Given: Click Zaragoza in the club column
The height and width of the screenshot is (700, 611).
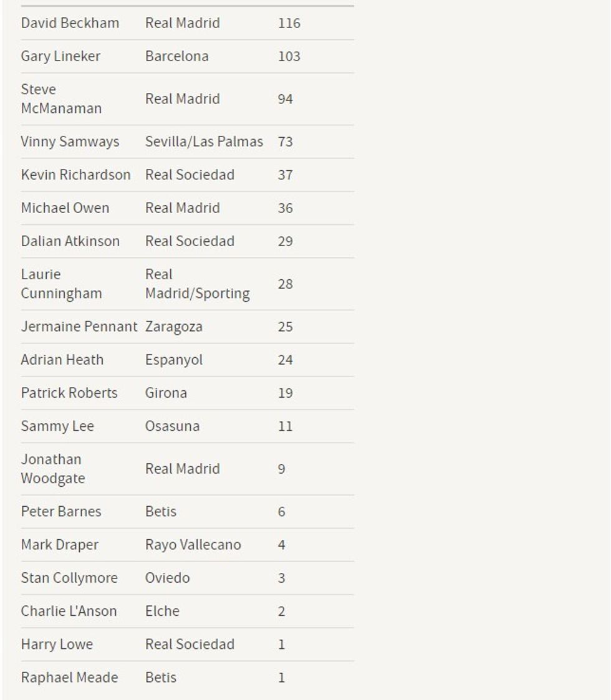Looking at the screenshot, I should 173,327.
